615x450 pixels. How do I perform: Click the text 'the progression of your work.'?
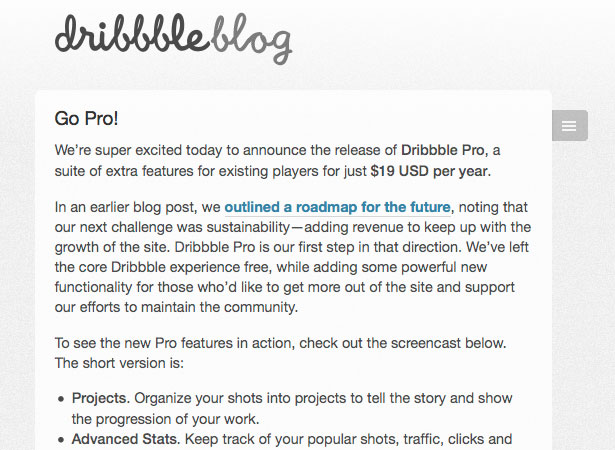tap(166, 419)
